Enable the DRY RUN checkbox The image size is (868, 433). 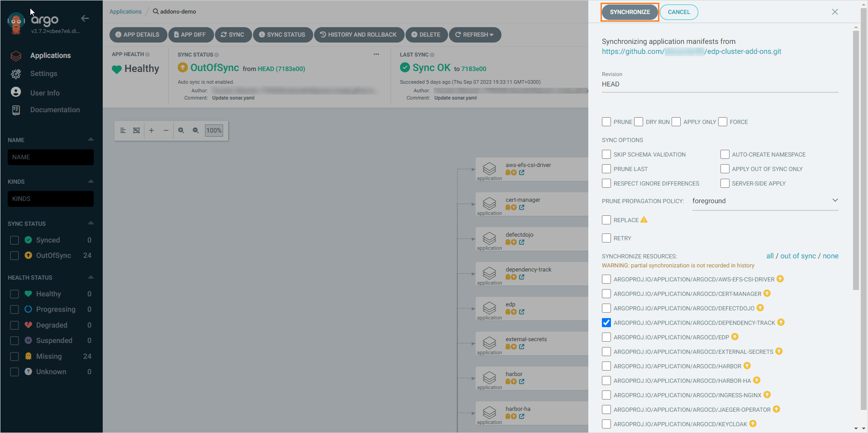tap(639, 122)
